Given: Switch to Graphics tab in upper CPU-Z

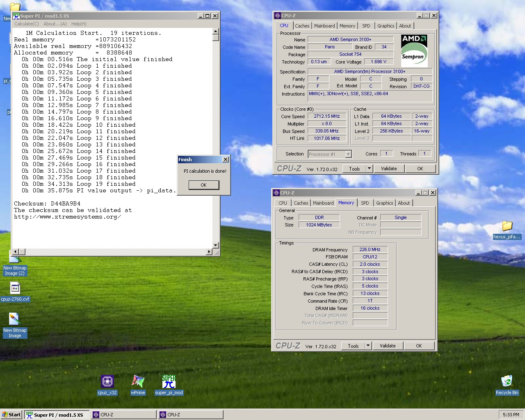Looking at the screenshot, I should point(386,26).
